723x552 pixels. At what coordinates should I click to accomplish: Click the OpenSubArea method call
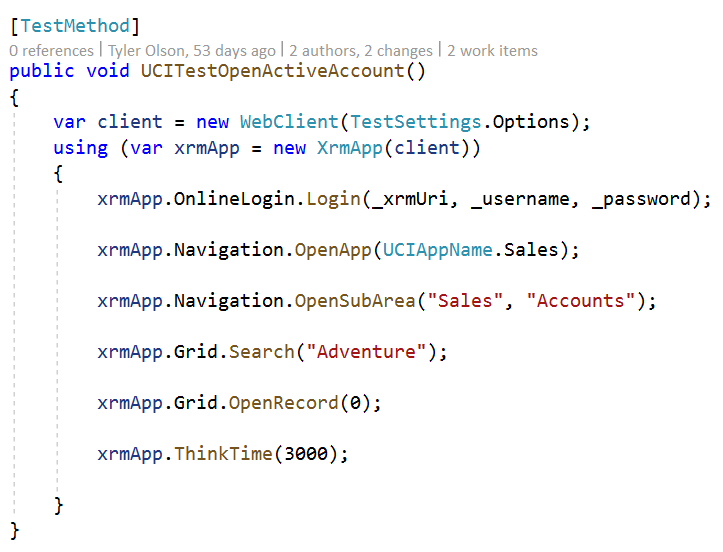355,301
